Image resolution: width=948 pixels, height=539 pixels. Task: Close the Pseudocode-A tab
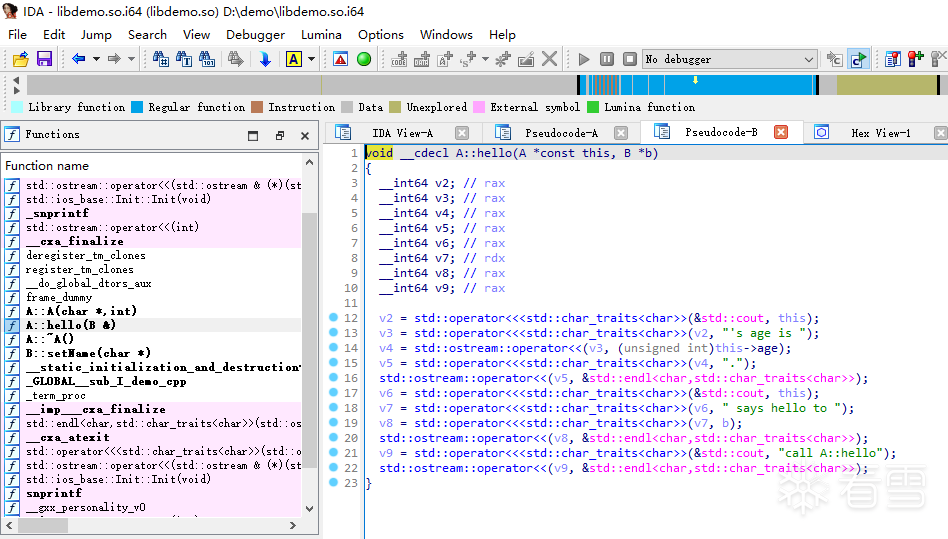coord(621,133)
